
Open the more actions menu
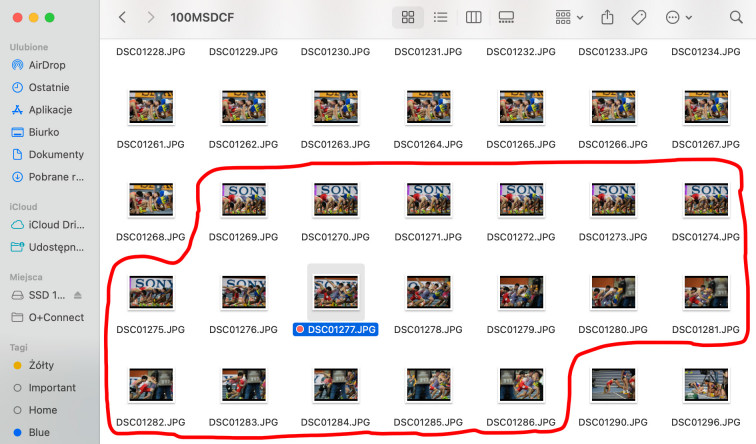tap(678, 18)
